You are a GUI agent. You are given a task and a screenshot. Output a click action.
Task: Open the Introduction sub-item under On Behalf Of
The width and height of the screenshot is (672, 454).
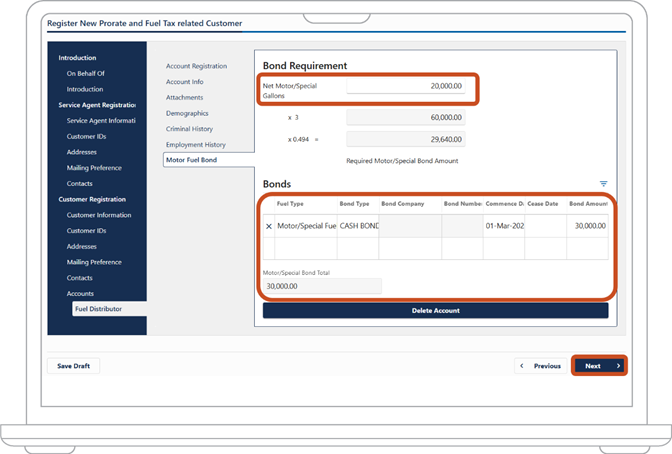coord(84,89)
